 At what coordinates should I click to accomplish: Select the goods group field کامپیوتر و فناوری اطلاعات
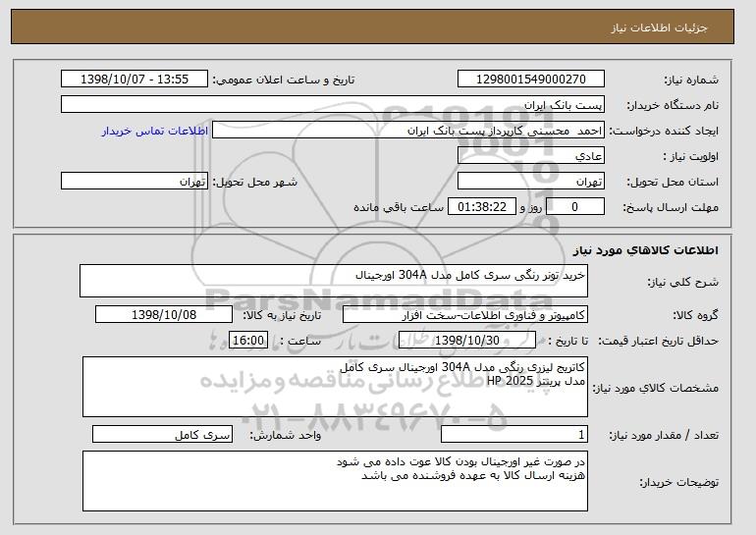pos(465,315)
